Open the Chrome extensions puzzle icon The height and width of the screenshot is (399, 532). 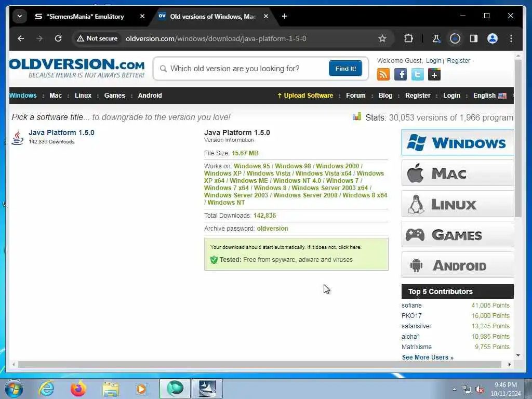[408, 38]
